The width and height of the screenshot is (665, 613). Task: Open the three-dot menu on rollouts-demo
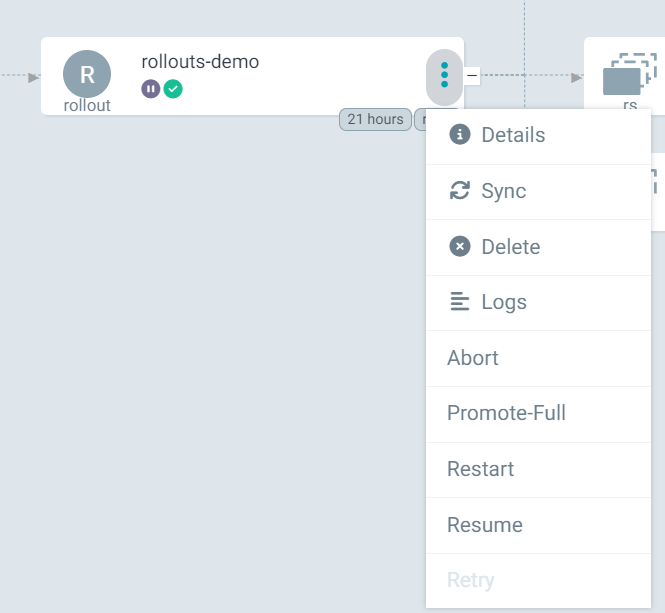click(444, 76)
